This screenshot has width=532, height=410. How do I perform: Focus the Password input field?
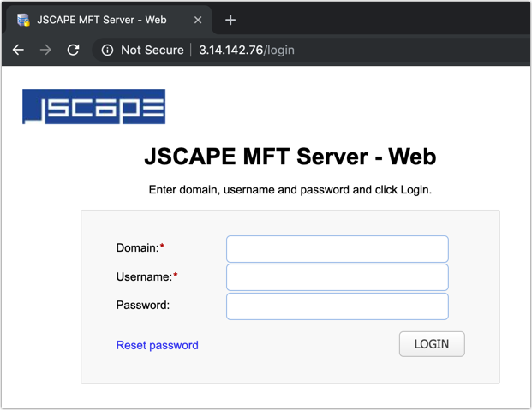click(338, 306)
